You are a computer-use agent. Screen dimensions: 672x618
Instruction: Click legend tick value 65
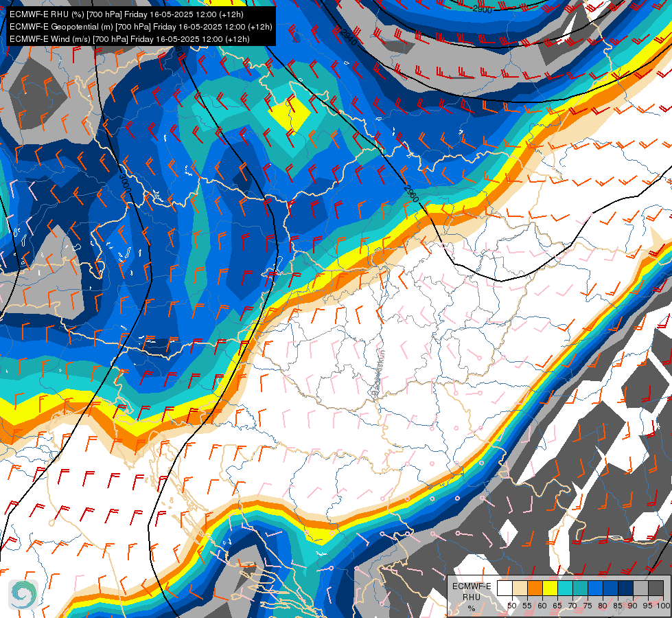(557, 606)
